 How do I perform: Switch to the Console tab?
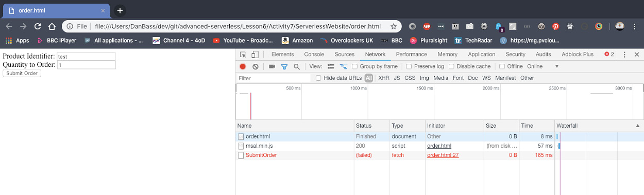pos(314,55)
